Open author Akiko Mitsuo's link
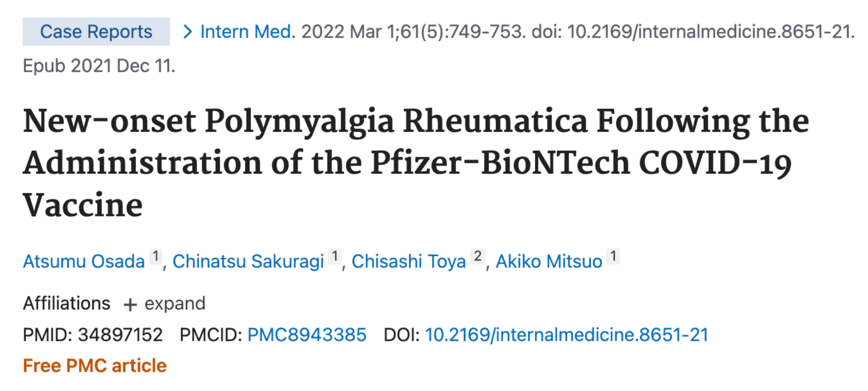Viewport: 868px width, 391px height. coord(549,261)
